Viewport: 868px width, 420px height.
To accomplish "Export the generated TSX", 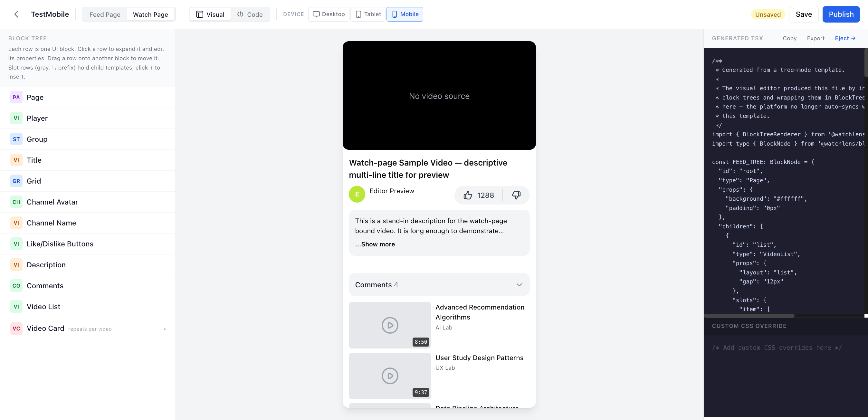I will point(816,38).
